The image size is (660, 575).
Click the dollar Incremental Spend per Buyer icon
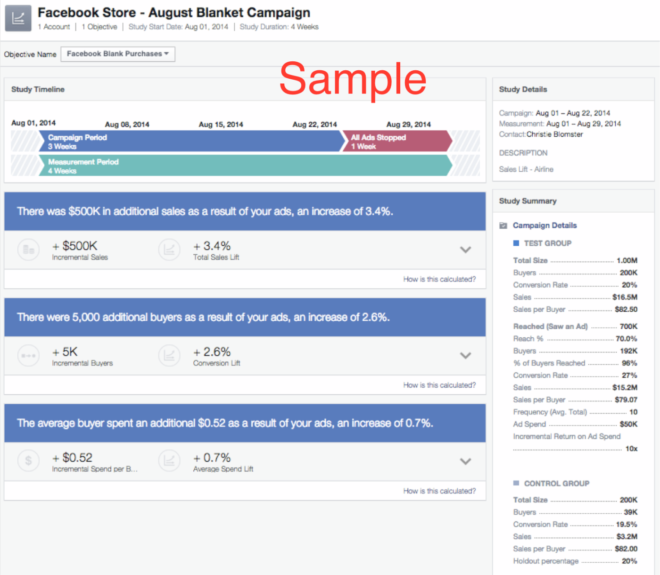29,461
